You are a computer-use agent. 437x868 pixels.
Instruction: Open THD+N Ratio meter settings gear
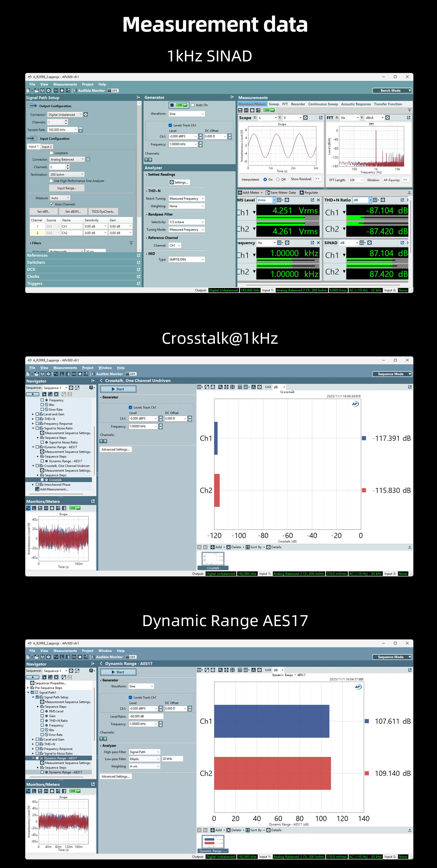383,200
